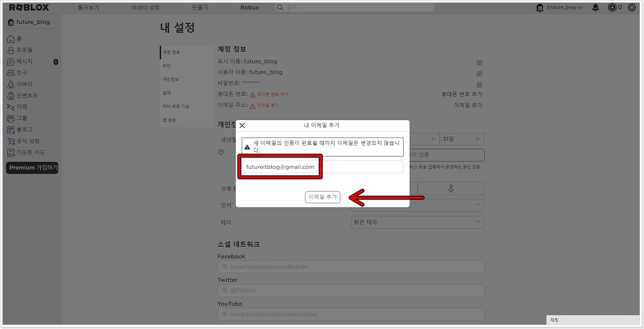
Task: Click the futureitblog@gmail.com email field
Action: pos(280,167)
